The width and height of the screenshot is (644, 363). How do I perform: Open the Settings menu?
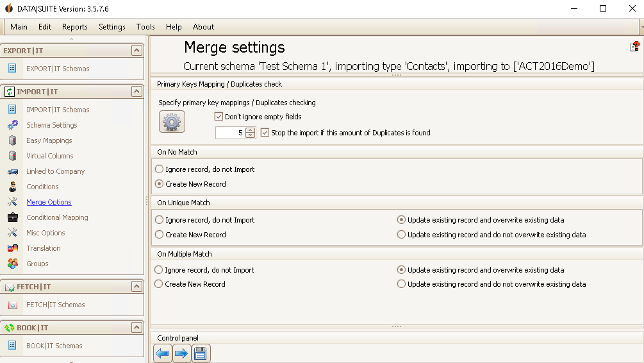click(x=112, y=27)
